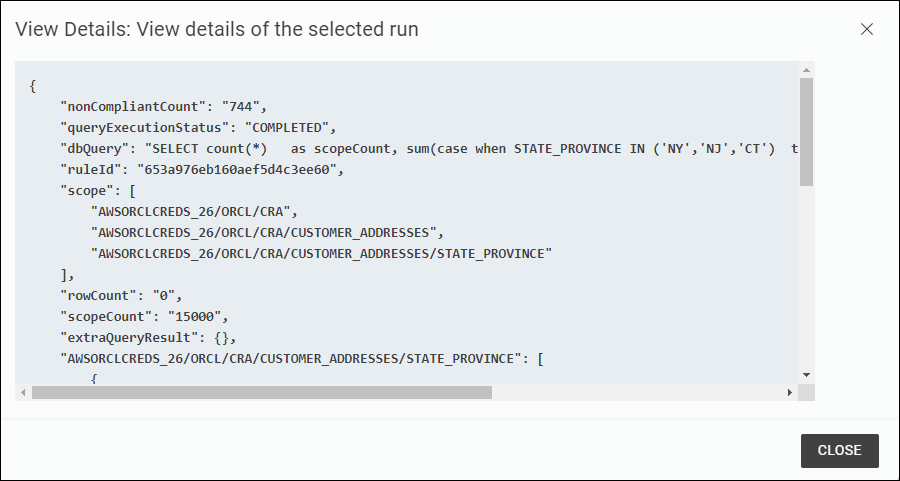Click the empty vertical scrollbar track below thumb

click(806, 277)
